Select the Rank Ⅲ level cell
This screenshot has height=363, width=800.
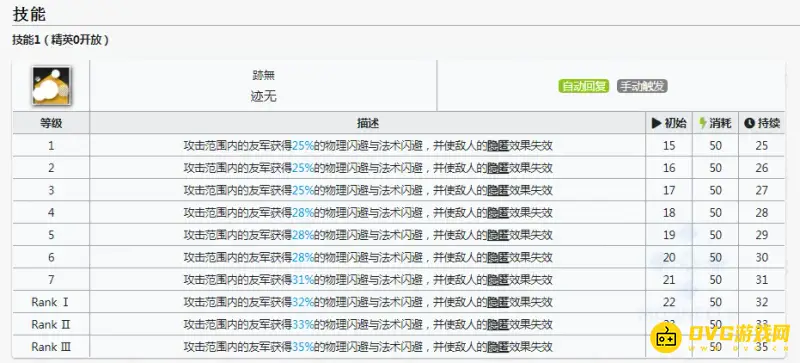[51, 347]
